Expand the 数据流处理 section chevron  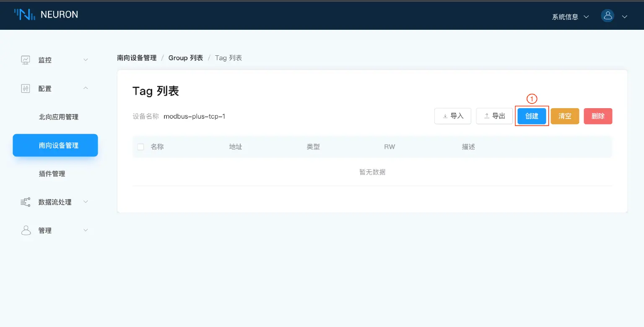pos(86,202)
